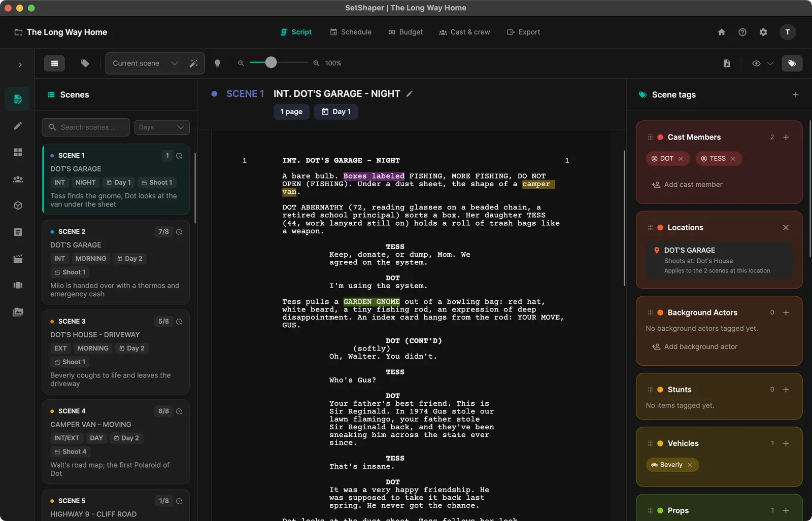Image resolution: width=812 pixels, height=521 pixels.
Task: Remove the DOT cast chip
Action: click(681, 159)
